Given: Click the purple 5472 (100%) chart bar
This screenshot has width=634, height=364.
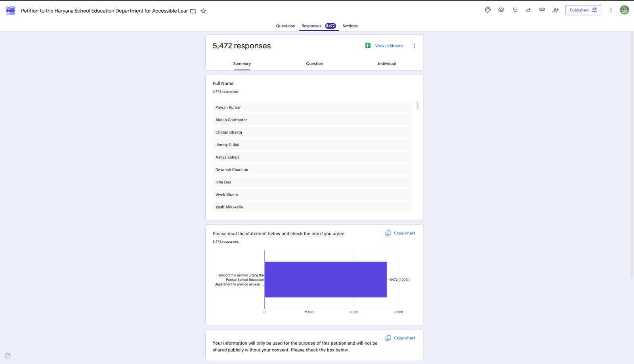Looking at the screenshot, I should [325, 280].
